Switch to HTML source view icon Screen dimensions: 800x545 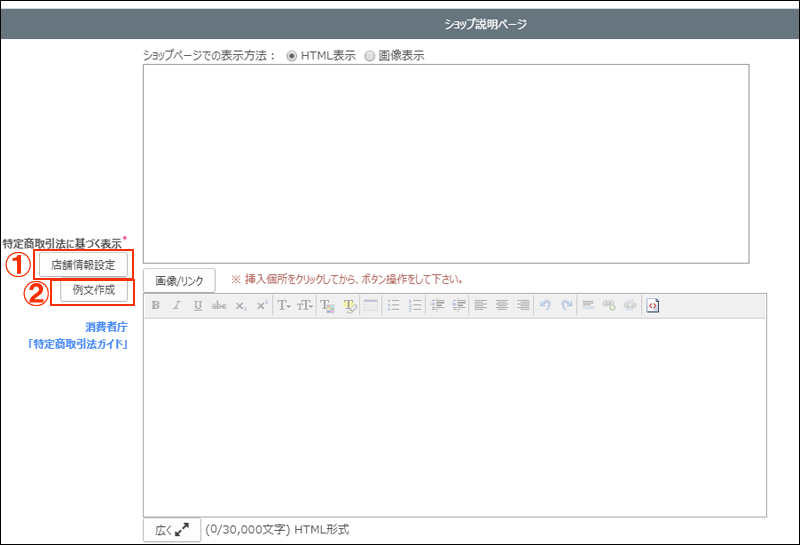click(x=653, y=305)
